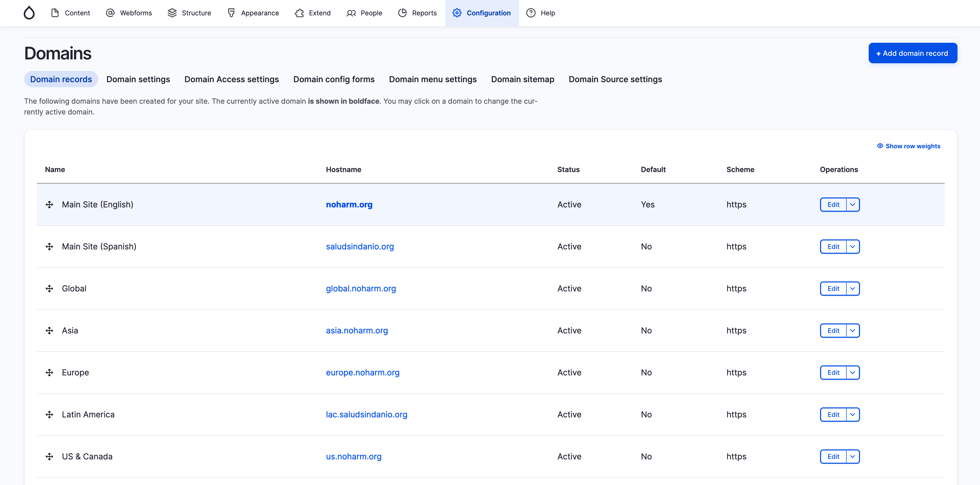Viewport: 980px width, 485px height.
Task: Expand operations dropdown for lac.saludsindanio.org
Action: 853,415
